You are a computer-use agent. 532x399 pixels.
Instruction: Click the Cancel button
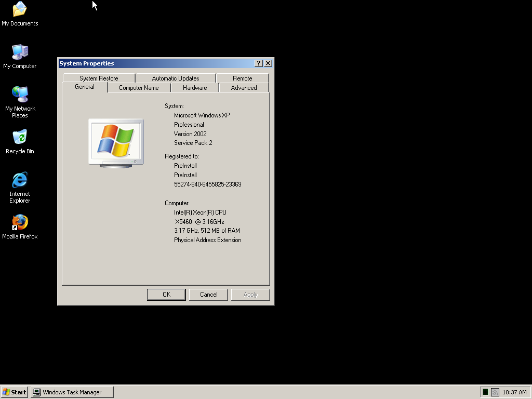pos(208,295)
